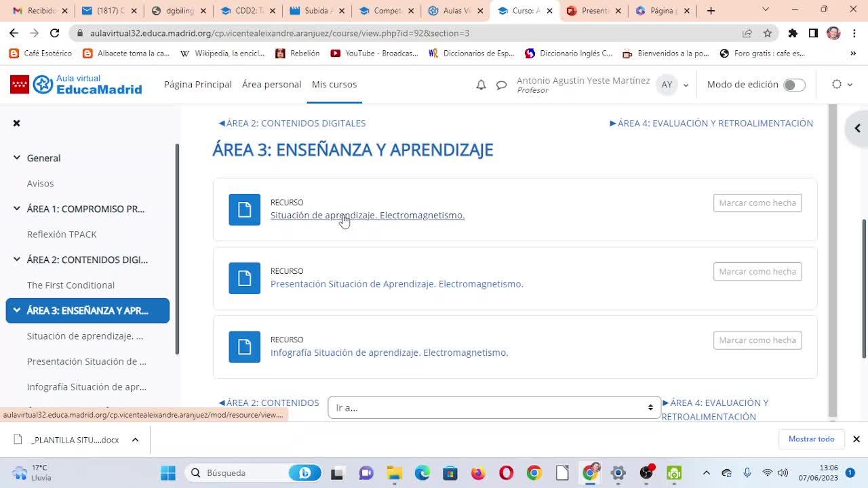The image size is (868, 488).
Task: Go to Página Principal
Action: coord(198,85)
